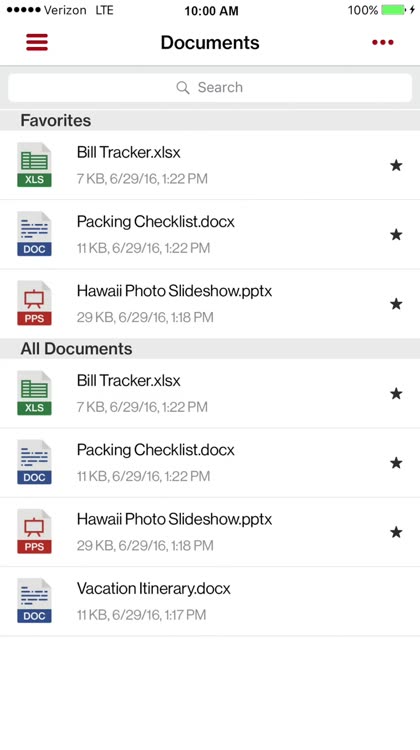The width and height of the screenshot is (420, 750).
Task: Open Vacation Itinerary.docx from All Documents
Action: 210,601
